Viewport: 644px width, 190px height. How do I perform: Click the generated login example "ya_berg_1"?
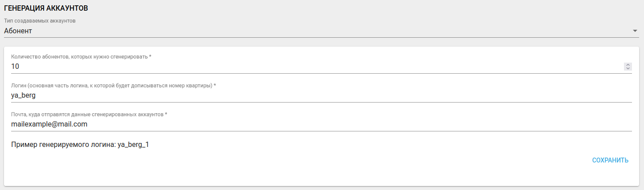133,145
